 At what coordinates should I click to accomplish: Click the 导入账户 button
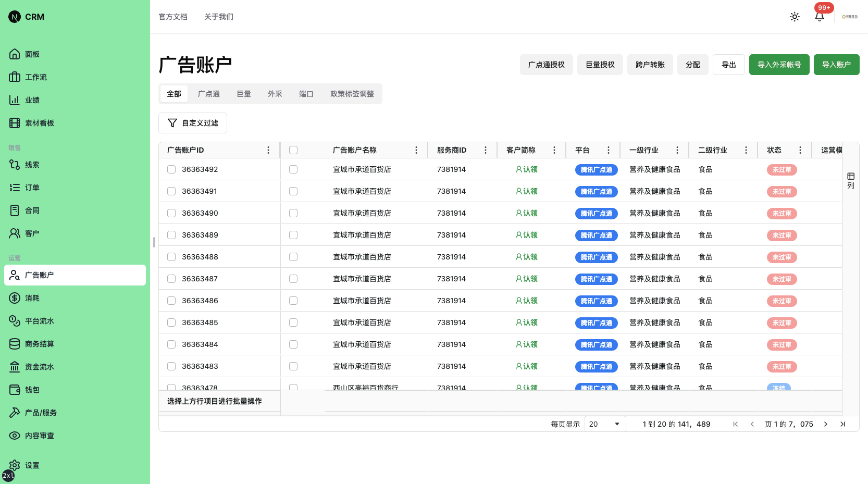coord(836,65)
